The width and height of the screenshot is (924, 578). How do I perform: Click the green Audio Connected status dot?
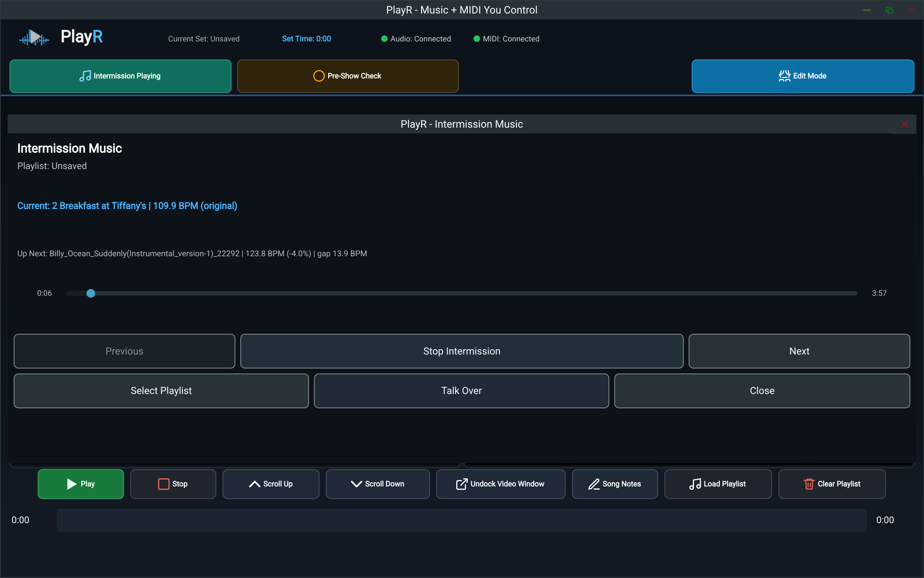[384, 39]
